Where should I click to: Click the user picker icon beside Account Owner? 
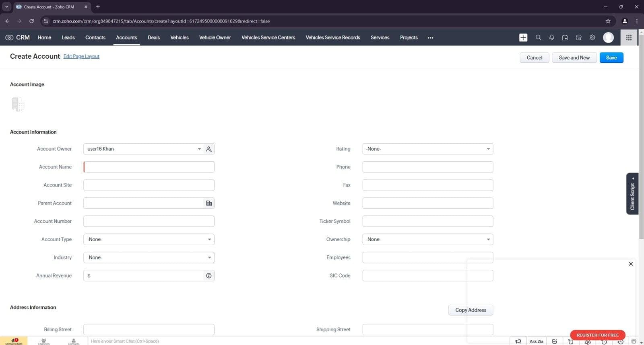coord(209,149)
